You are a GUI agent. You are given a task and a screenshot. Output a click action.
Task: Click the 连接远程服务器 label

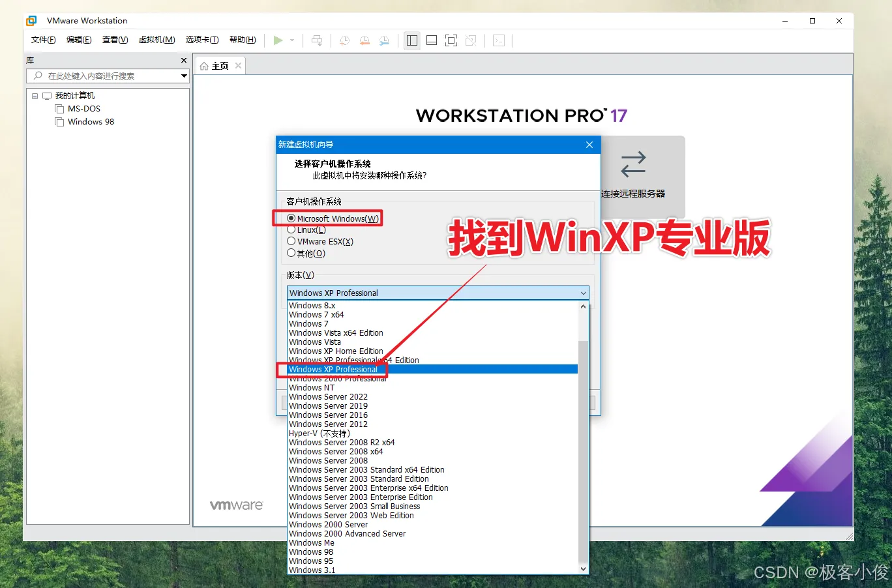coord(633,194)
